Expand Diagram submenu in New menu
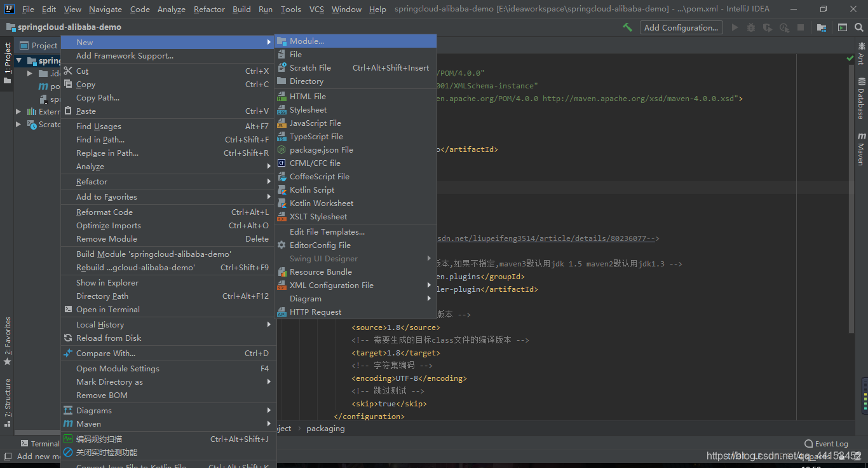868x468 pixels. [x=355, y=298]
